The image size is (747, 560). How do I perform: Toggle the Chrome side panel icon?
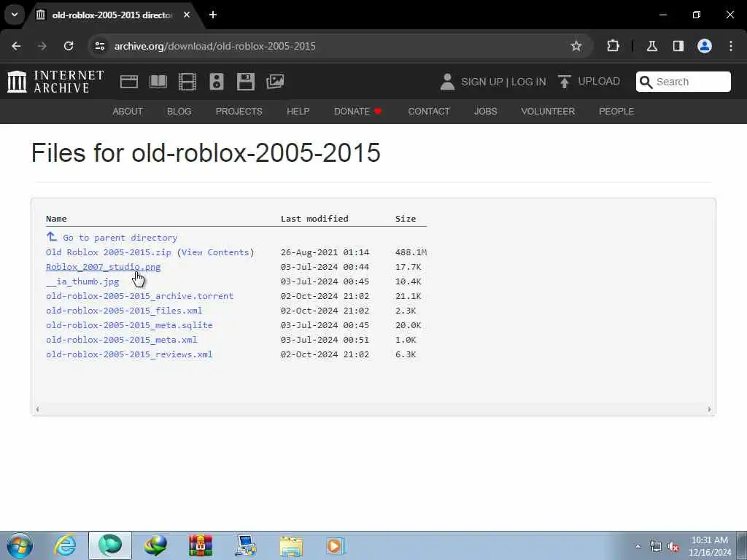[678, 46]
